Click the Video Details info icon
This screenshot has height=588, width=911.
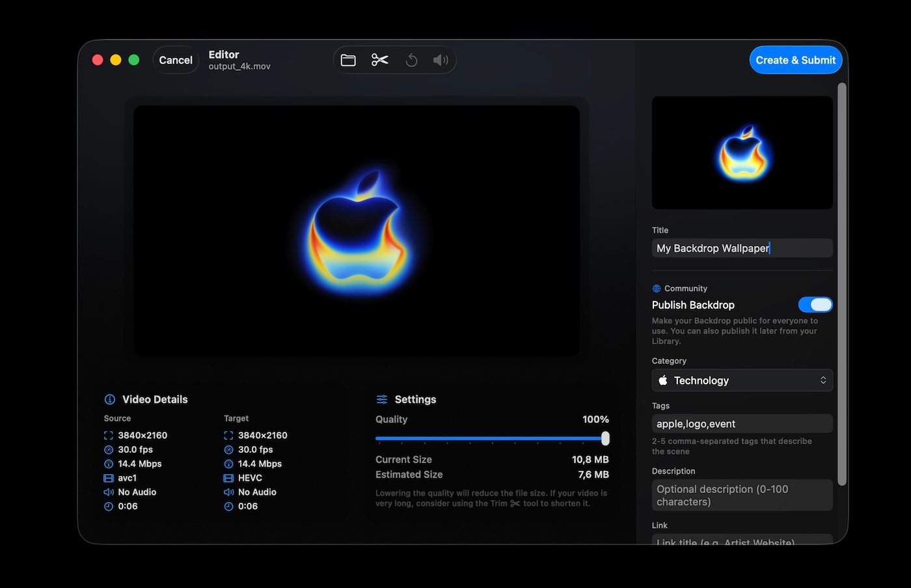110,399
